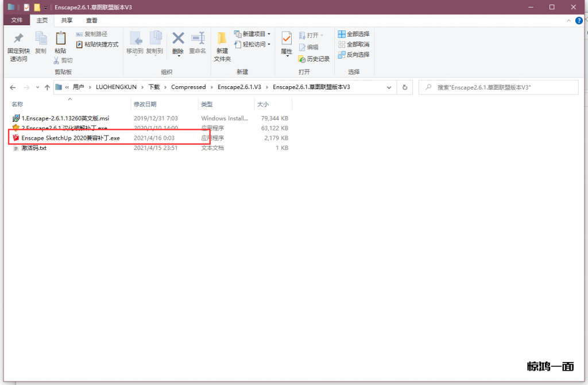588x385 pixels.
Task: Click 反向选择 invert selection option
Action: tap(353, 55)
